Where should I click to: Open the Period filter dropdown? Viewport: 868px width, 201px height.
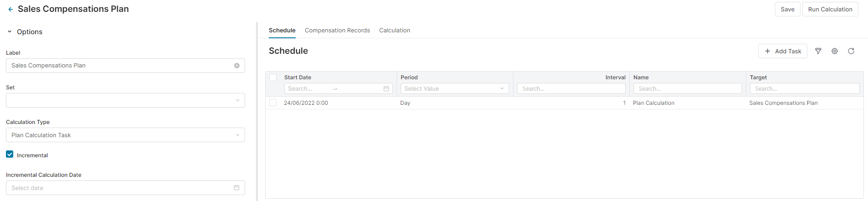click(x=455, y=89)
